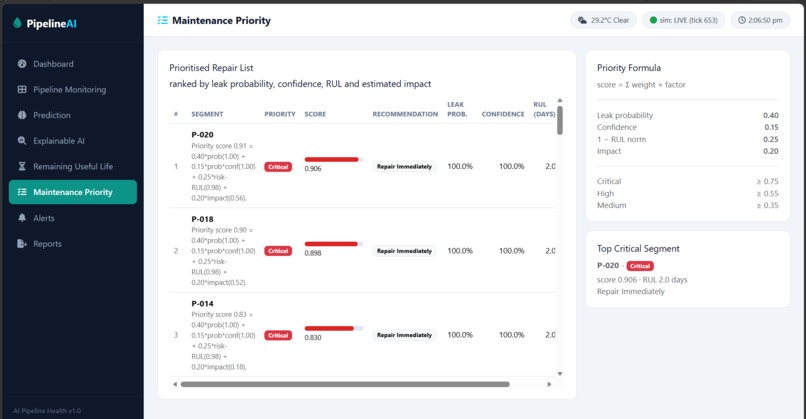
Task: Click the scroll left arrow of table
Action: point(175,384)
